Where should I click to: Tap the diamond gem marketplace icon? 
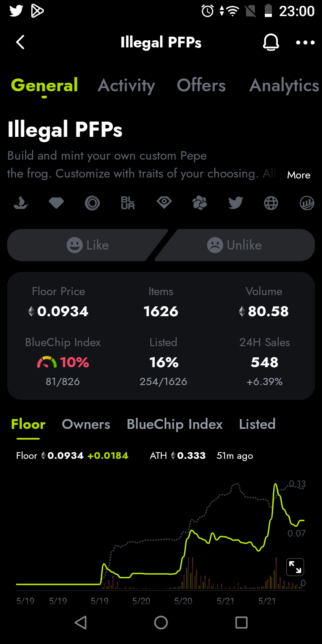(56, 203)
